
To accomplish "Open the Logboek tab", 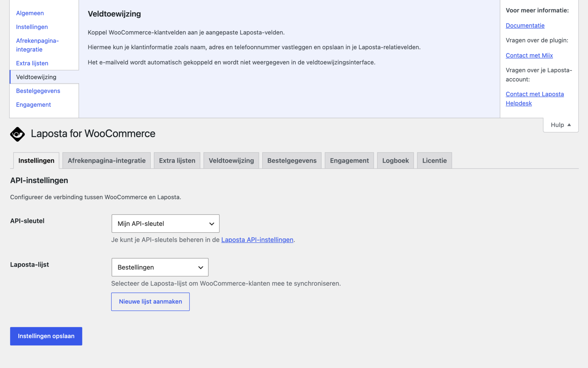I will [x=395, y=160].
